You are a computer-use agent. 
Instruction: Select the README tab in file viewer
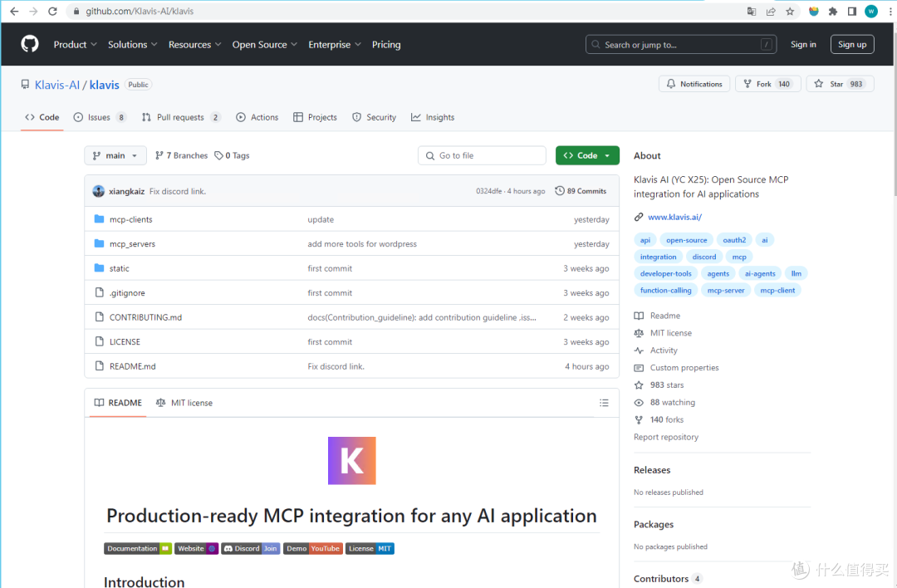pyautogui.click(x=118, y=404)
